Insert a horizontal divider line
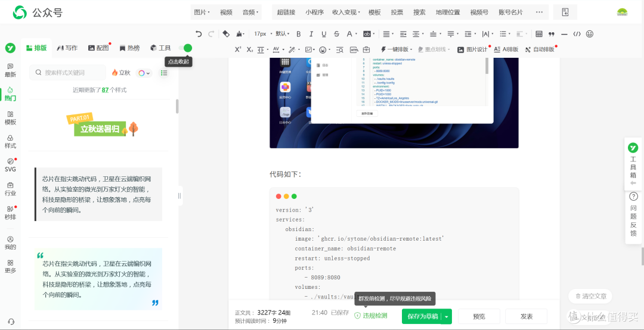This screenshot has width=644, height=330. point(564,34)
